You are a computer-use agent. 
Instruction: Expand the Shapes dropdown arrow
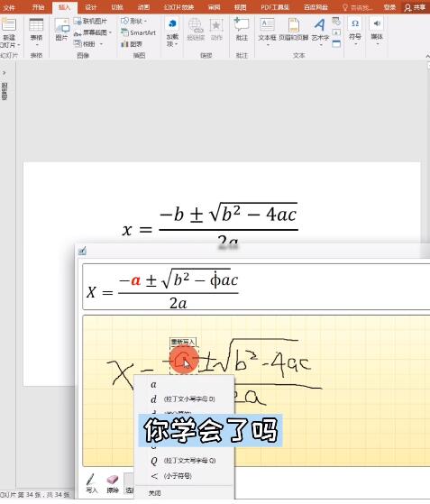145,22
